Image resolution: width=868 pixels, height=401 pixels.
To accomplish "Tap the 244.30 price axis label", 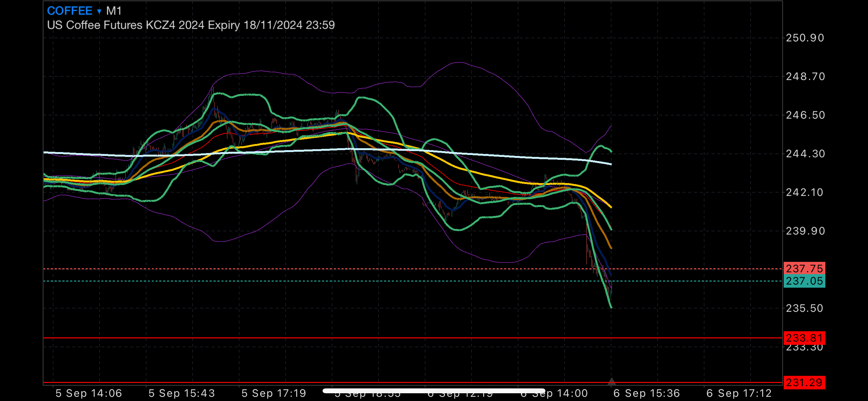I will pyautogui.click(x=805, y=154).
